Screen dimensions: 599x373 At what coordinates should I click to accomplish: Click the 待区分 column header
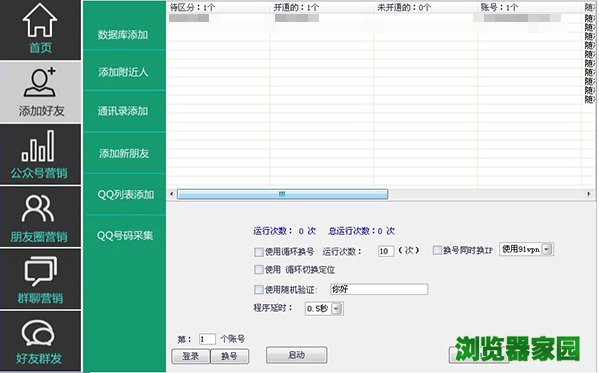point(219,7)
